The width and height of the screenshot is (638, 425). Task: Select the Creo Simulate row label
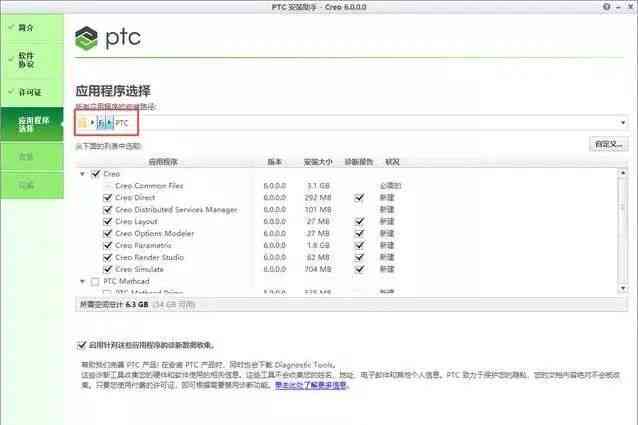tap(140, 269)
